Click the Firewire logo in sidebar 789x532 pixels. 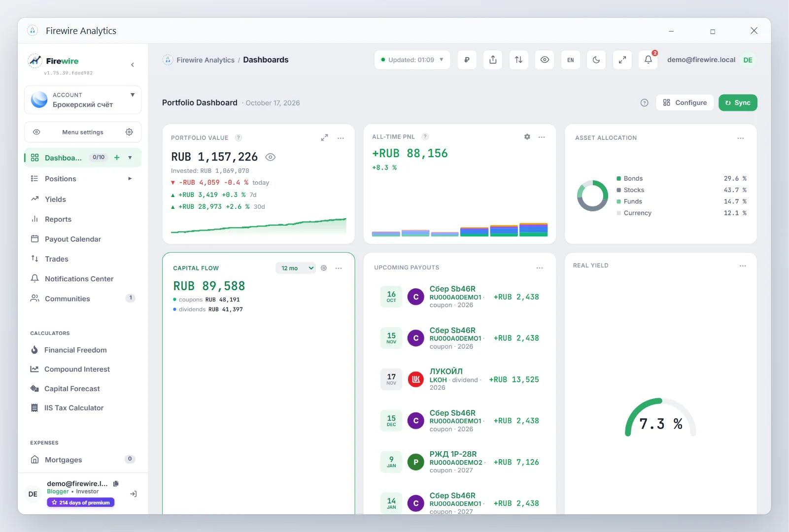click(53, 61)
